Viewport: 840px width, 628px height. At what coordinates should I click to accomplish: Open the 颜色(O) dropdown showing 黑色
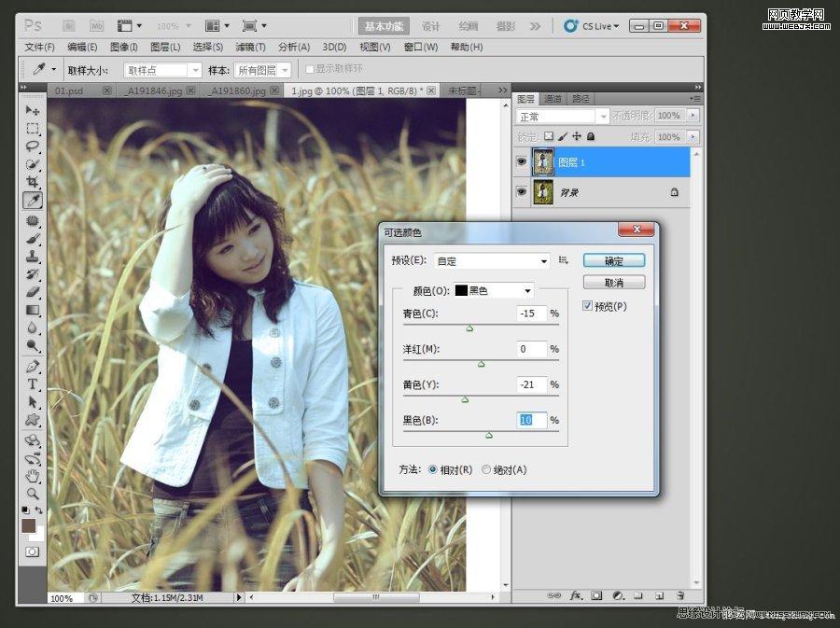coord(494,290)
